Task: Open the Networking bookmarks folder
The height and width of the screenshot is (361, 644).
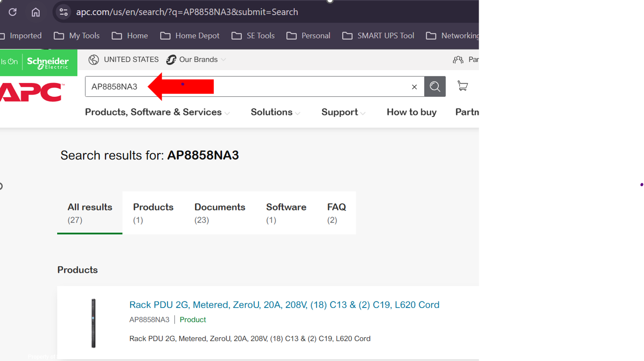Action: pos(452,36)
